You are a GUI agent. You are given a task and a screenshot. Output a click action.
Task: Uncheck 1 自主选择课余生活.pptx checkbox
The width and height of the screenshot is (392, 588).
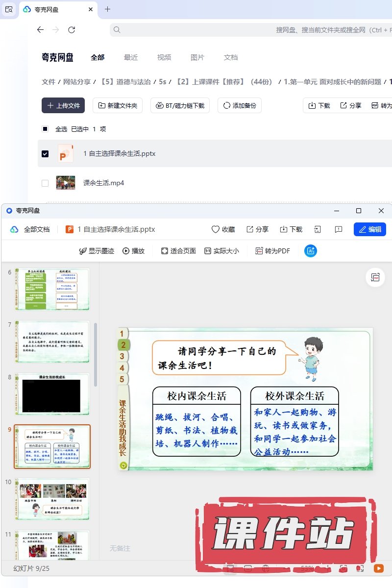45,154
